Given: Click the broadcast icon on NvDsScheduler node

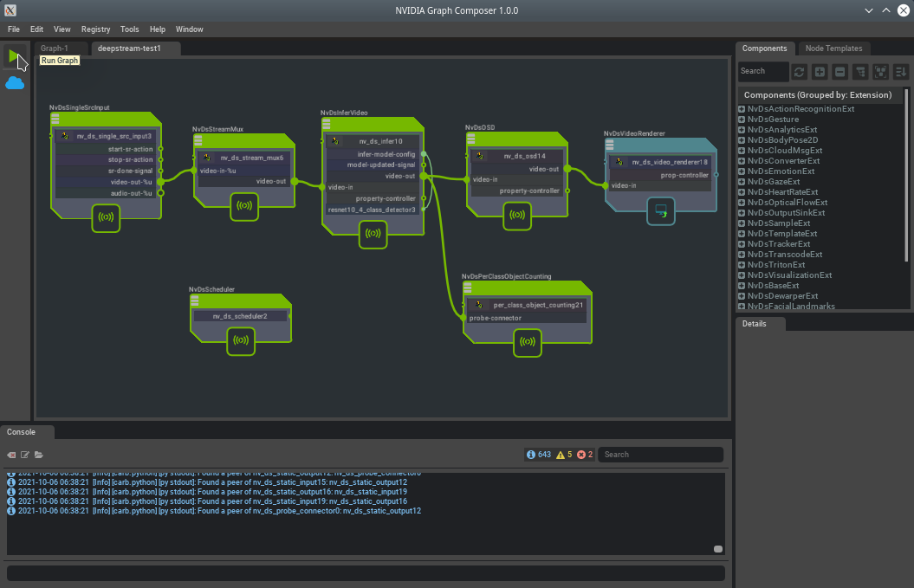Looking at the screenshot, I should [x=242, y=341].
